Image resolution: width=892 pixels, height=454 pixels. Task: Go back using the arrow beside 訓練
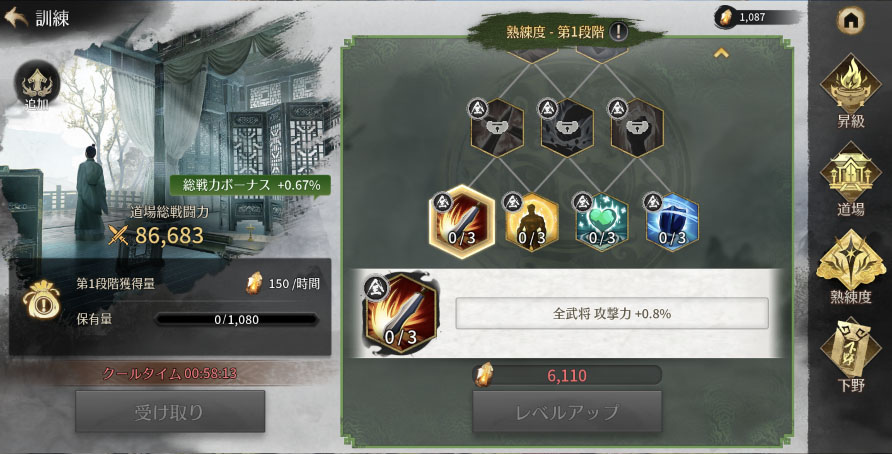point(16,18)
